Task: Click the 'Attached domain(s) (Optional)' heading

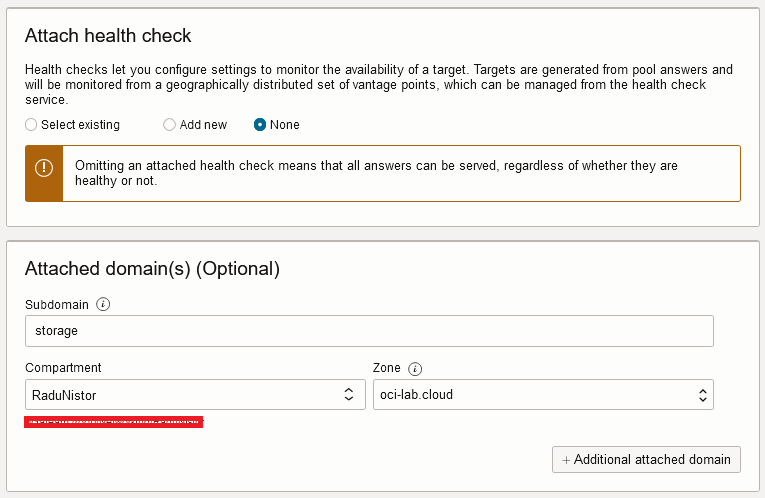Action: (152, 269)
